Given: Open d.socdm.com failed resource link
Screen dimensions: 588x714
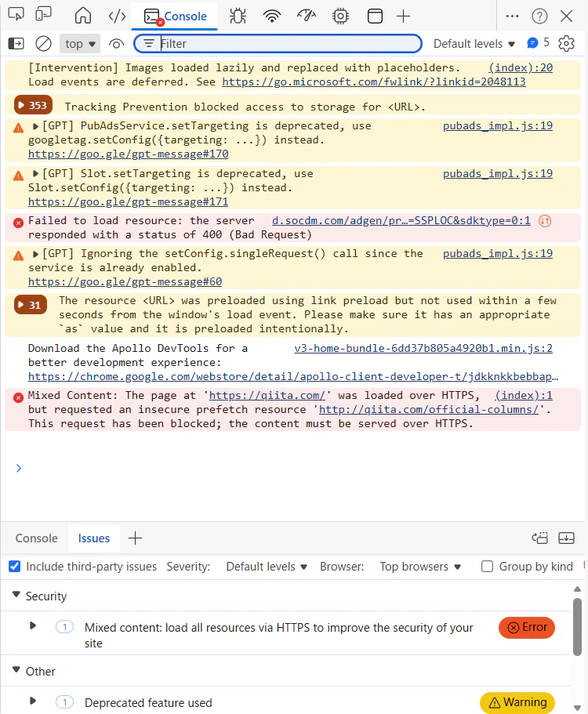Looking at the screenshot, I should [x=401, y=221].
